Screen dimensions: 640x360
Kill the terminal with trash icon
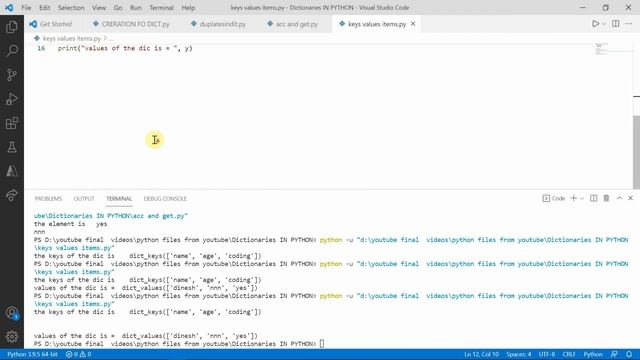point(606,198)
